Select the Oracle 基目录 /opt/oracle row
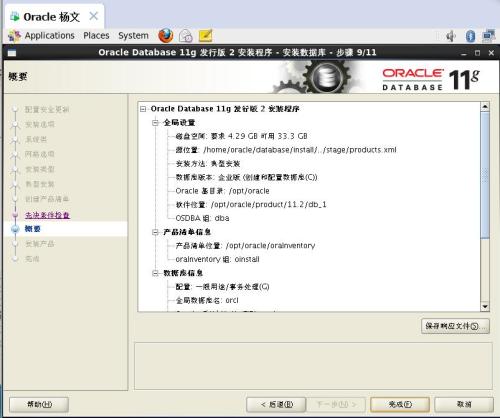The height and width of the screenshot is (418, 500). (x=222, y=191)
